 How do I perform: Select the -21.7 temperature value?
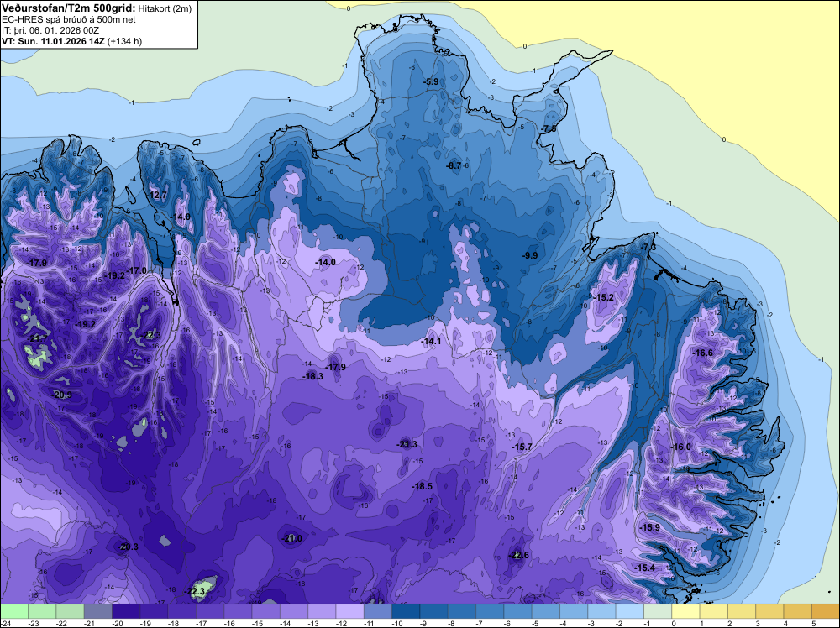pos(38,339)
